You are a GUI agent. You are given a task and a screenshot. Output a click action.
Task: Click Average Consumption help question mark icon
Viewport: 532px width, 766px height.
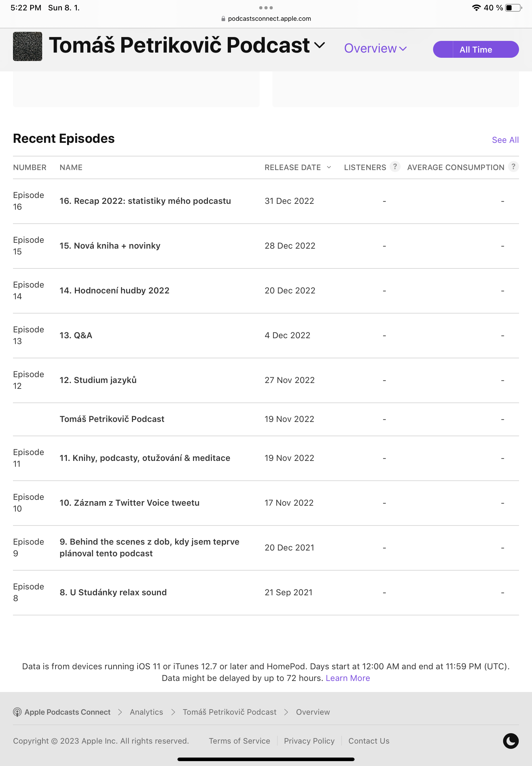pos(513,167)
